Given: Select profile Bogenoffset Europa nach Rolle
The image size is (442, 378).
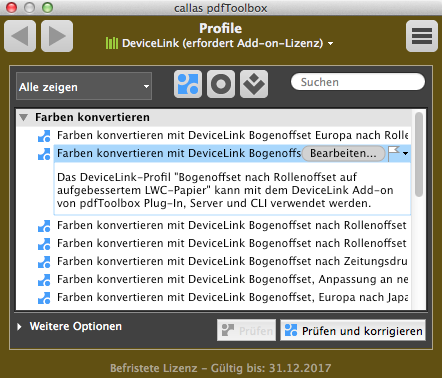Looking at the screenshot, I should (232, 135).
